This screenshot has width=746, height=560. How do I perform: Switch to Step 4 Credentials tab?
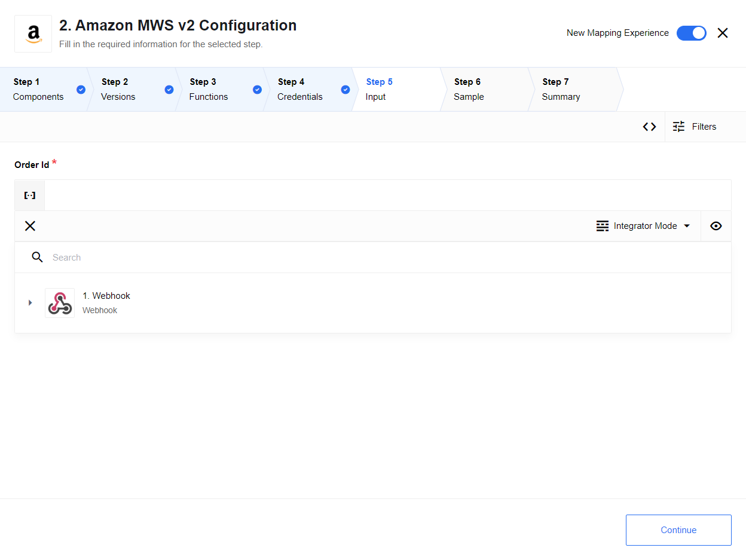click(306, 90)
